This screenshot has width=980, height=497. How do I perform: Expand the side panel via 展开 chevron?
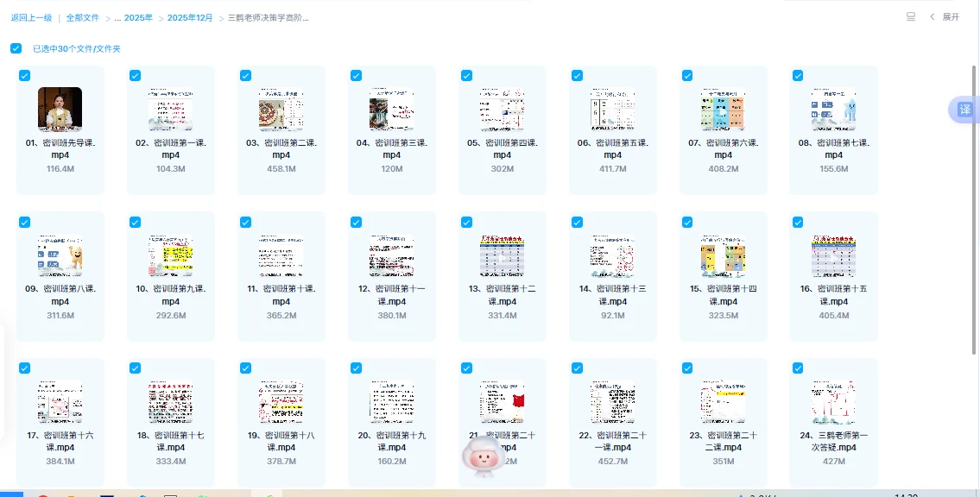click(945, 17)
